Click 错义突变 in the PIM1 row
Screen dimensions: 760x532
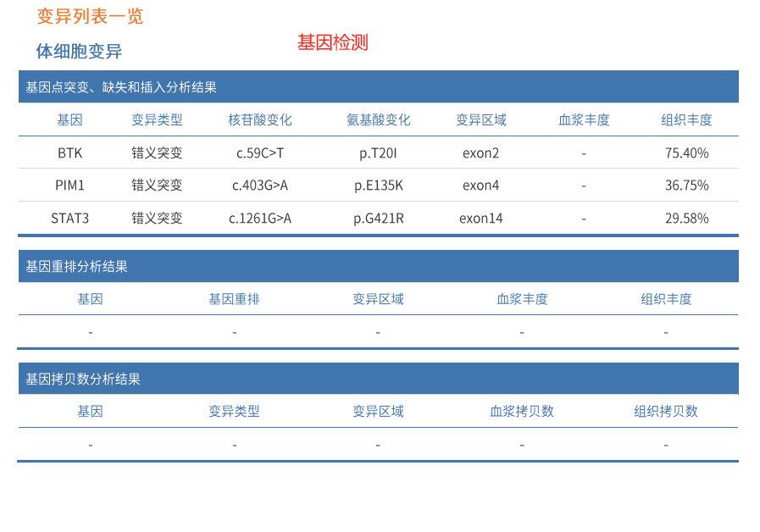click(x=157, y=186)
